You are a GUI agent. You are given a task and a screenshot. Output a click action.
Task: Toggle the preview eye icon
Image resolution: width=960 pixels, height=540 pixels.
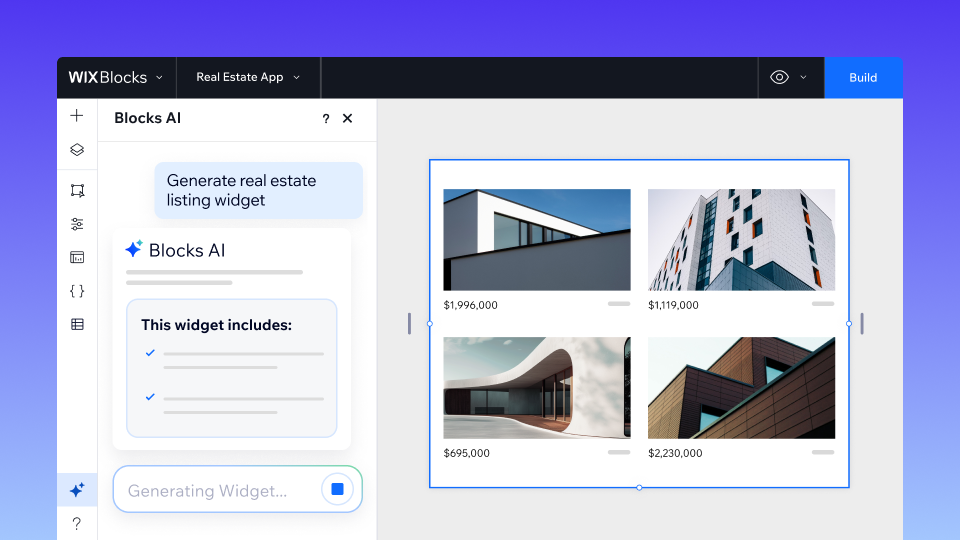pos(779,77)
